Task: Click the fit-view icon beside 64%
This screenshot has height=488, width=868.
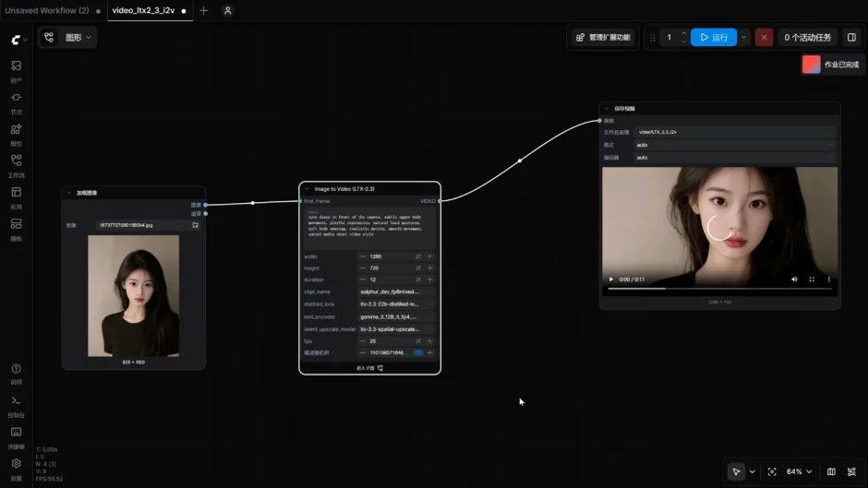Action: click(x=772, y=471)
